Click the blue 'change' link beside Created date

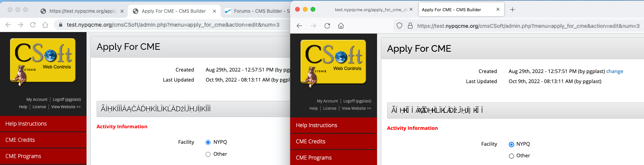click(x=614, y=71)
